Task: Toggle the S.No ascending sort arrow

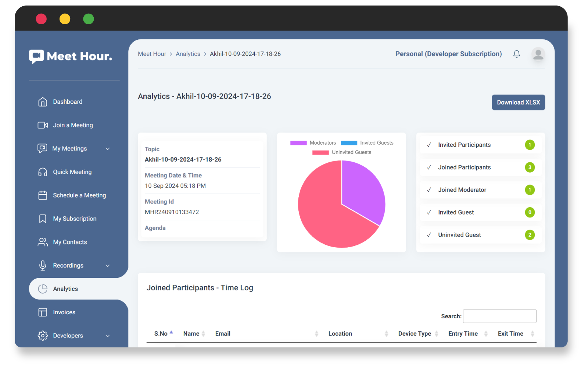Action: 172,332
